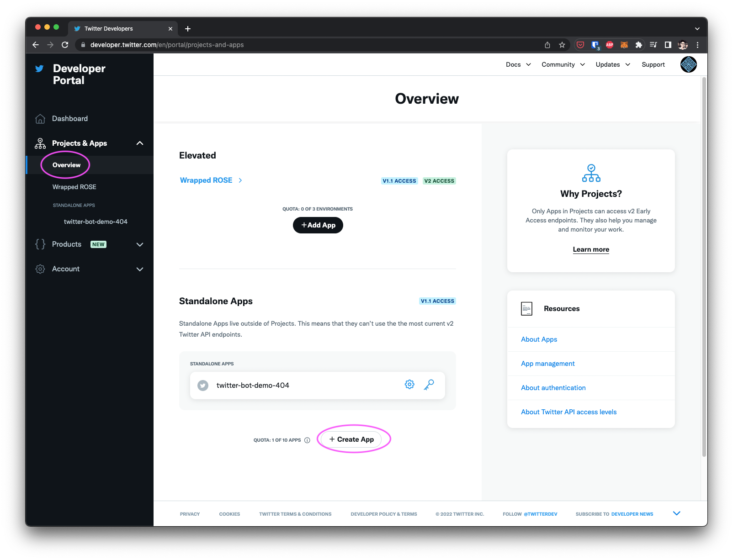Click the Projects & Apps sidebar icon

pyautogui.click(x=40, y=143)
